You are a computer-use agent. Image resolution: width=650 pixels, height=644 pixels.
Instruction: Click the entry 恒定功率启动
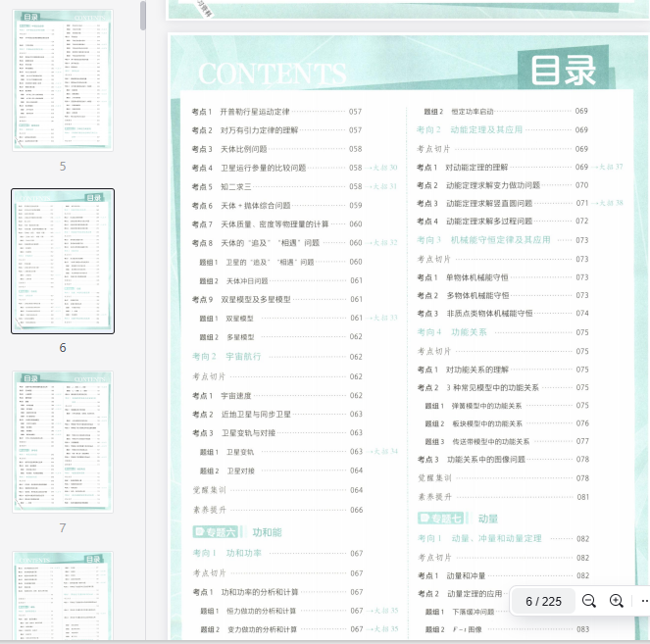[473, 112]
